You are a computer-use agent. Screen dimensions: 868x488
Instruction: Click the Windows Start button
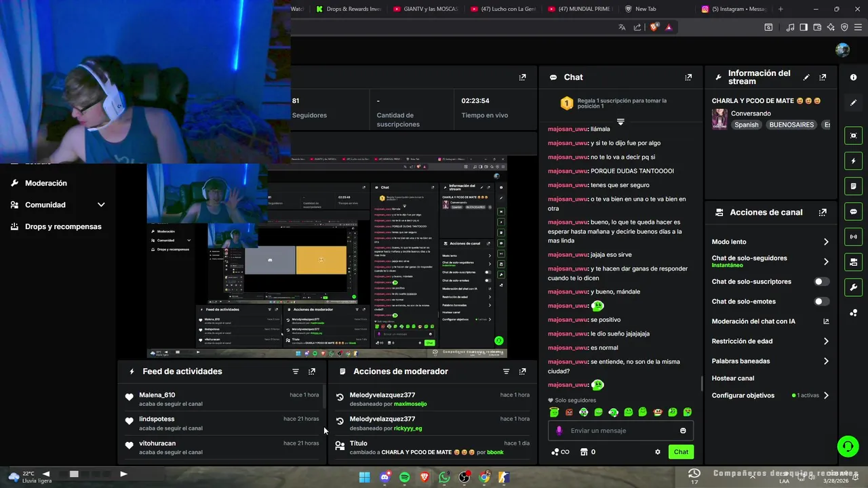tap(365, 477)
